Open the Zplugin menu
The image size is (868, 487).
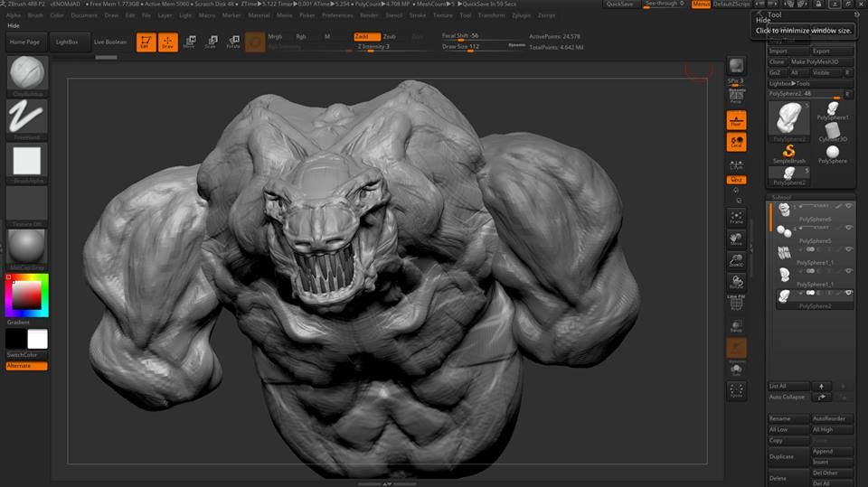(521, 15)
